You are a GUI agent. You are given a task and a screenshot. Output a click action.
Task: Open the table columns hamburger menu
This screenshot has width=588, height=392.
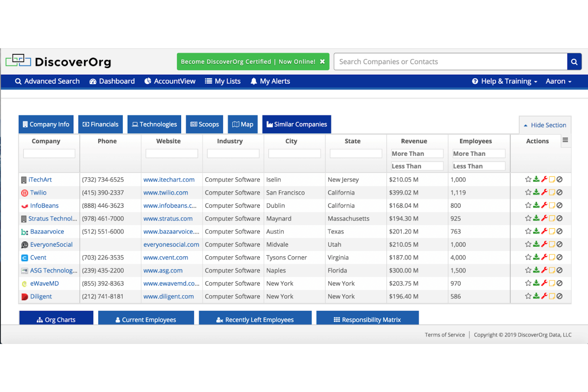pos(565,140)
